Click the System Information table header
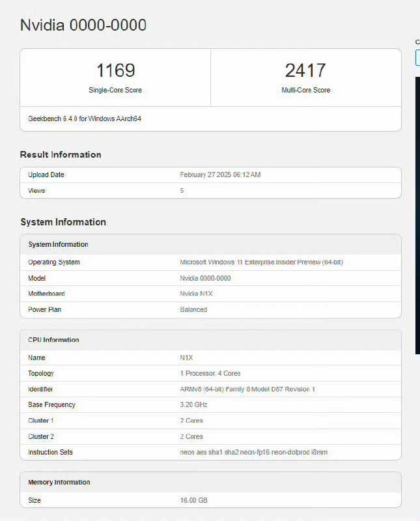Screen dimensions: 420x521 (x=211, y=245)
